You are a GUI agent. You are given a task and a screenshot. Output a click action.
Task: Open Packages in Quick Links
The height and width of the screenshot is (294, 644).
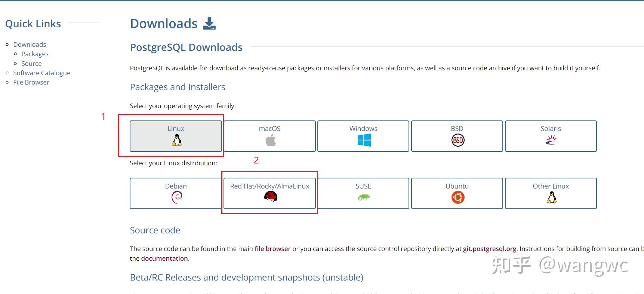coord(35,54)
